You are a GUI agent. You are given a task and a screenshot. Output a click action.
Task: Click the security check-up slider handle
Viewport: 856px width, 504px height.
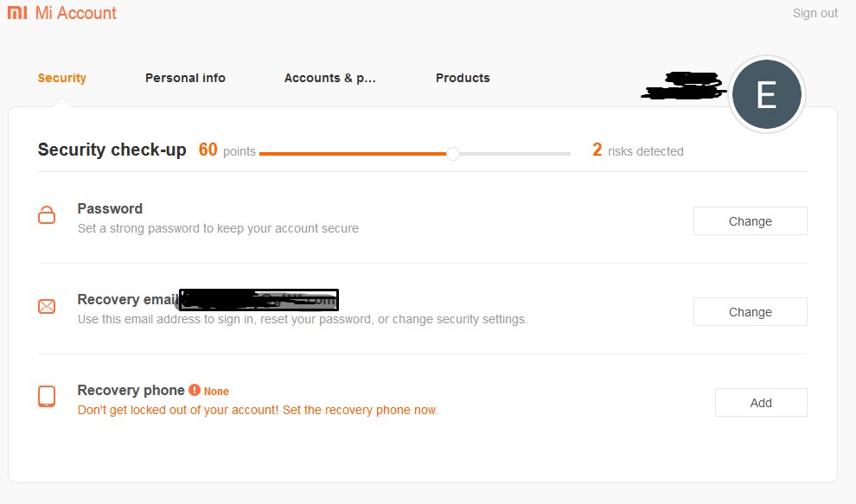pyautogui.click(x=453, y=154)
